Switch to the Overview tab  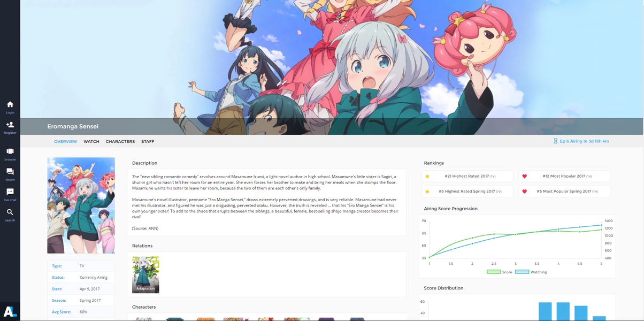[x=66, y=141]
